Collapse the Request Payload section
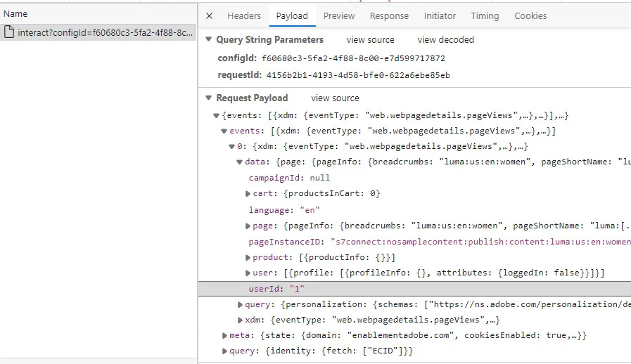The image size is (631, 364). point(208,98)
